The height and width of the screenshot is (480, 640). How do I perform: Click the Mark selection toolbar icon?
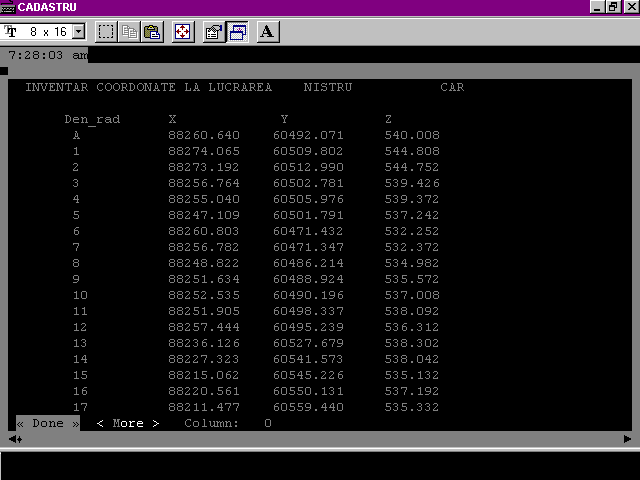pyautogui.click(x=106, y=32)
